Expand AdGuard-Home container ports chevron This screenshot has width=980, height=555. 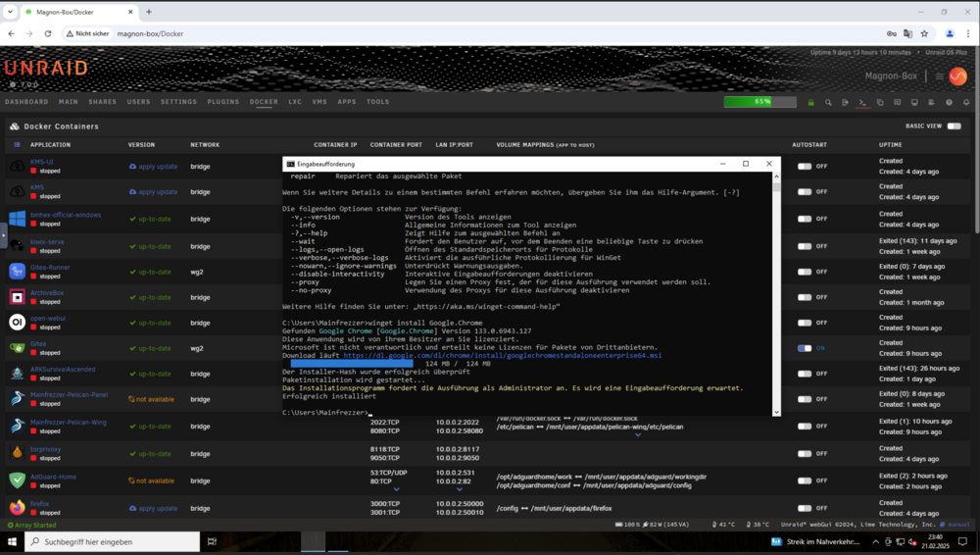pos(396,489)
